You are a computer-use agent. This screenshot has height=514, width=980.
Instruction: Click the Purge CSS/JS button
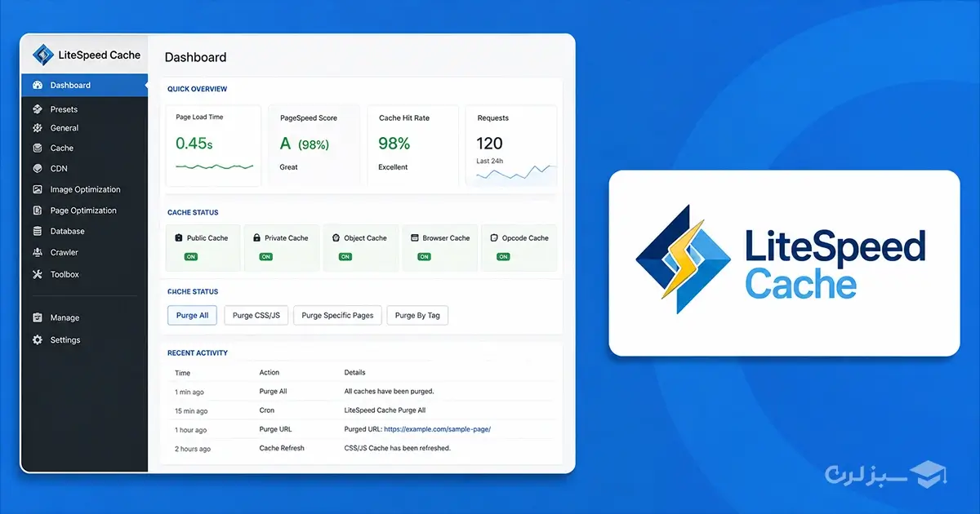click(256, 316)
